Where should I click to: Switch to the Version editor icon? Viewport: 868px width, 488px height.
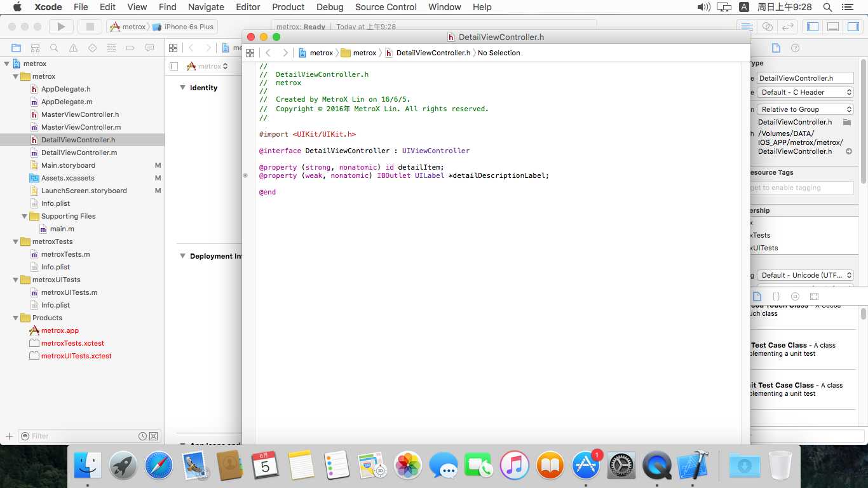(x=787, y=27)
